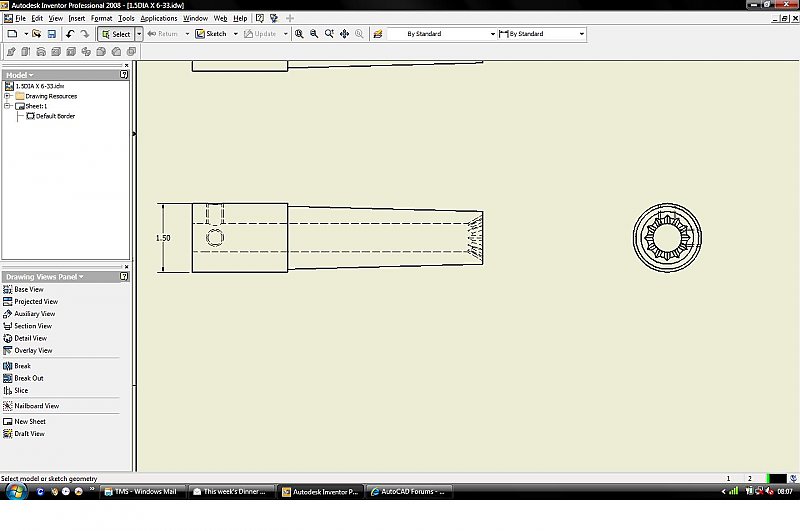The height and width of the screenshot is (531, 800).
Task: Click New Sheet in the panel
Action: coord(29,421)
